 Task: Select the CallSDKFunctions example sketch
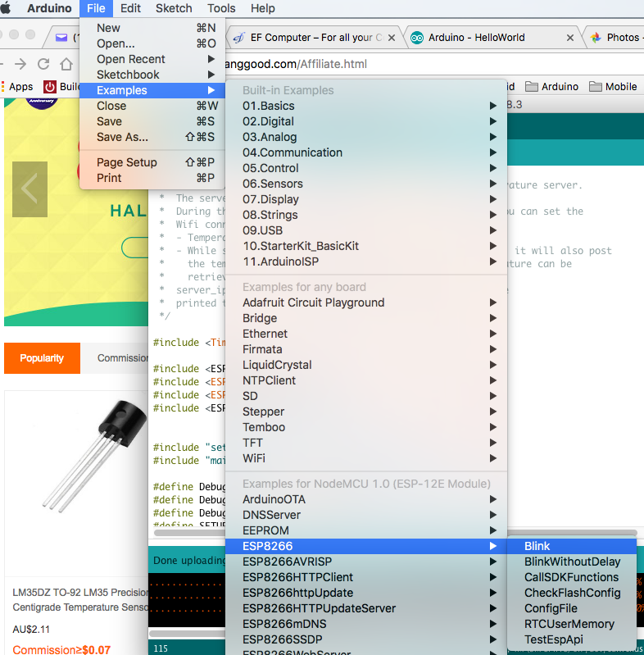click(x=572, y=577)
